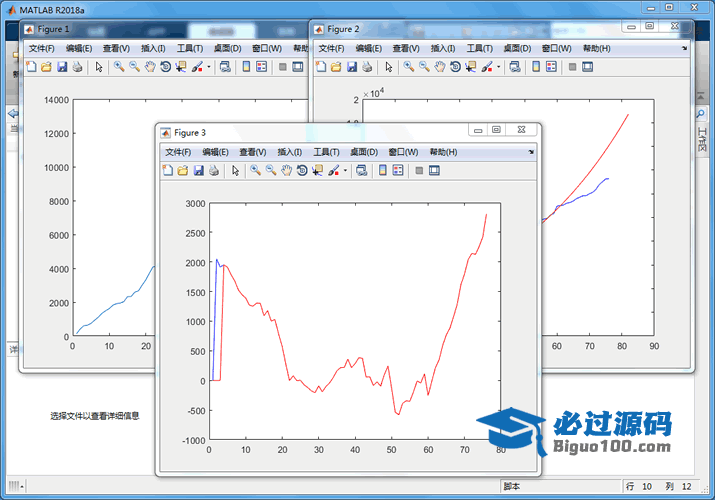Activate Zoom In tool in Figure 3
The image size is (715, 500).
[255, 170]
